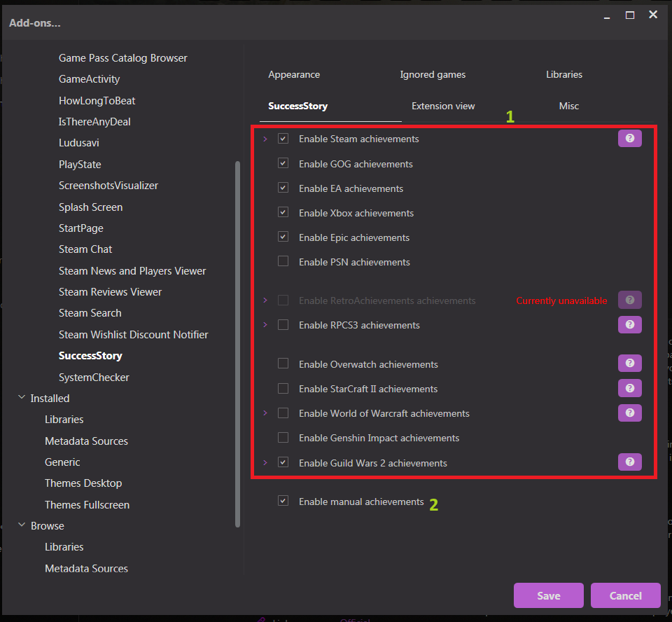Close the Add-ons window
Screen dimensions: 672x622
point(652,15)
